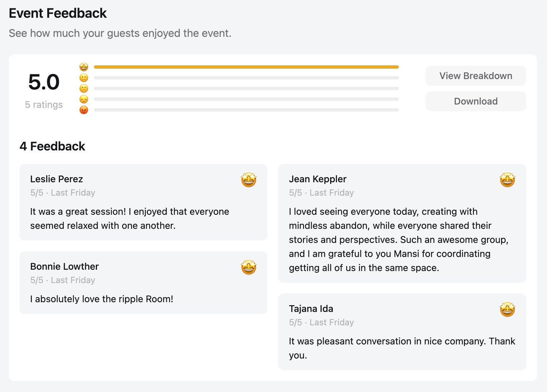Click the angry red face emoji
The height and width of the screenshot is (392, 547).
click(x=84, y=110)
